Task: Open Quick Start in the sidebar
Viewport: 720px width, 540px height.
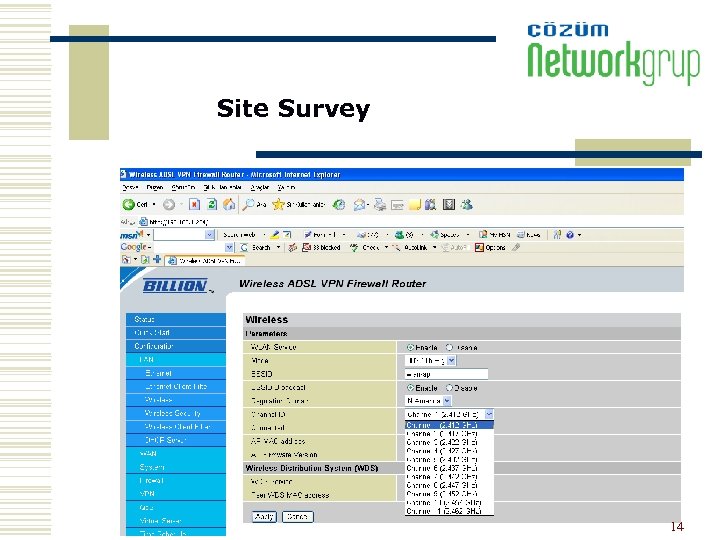Action: click(x=176, y=332)
